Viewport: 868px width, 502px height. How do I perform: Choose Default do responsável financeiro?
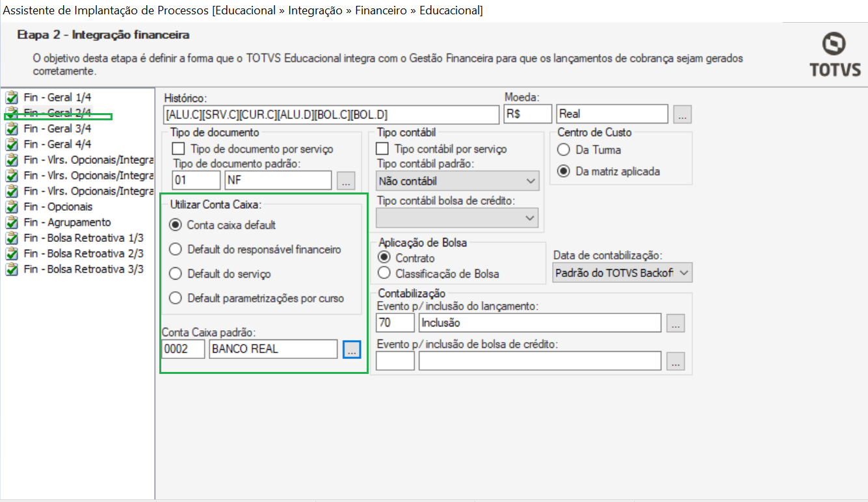coord(174,249)
